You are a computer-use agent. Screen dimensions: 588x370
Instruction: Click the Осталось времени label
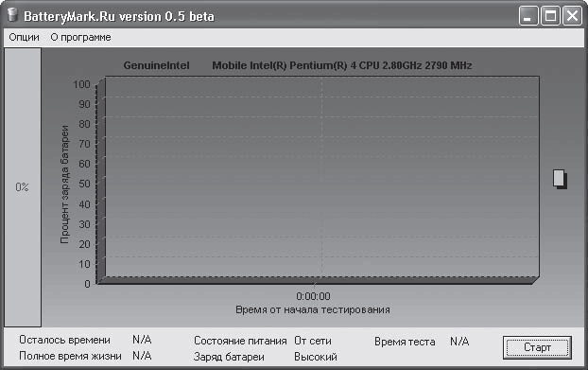click(x=64, y=340)
